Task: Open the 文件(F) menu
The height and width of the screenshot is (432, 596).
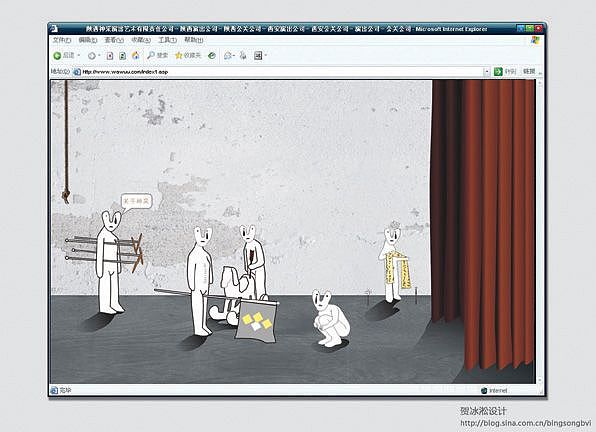Action: [62, 40]
